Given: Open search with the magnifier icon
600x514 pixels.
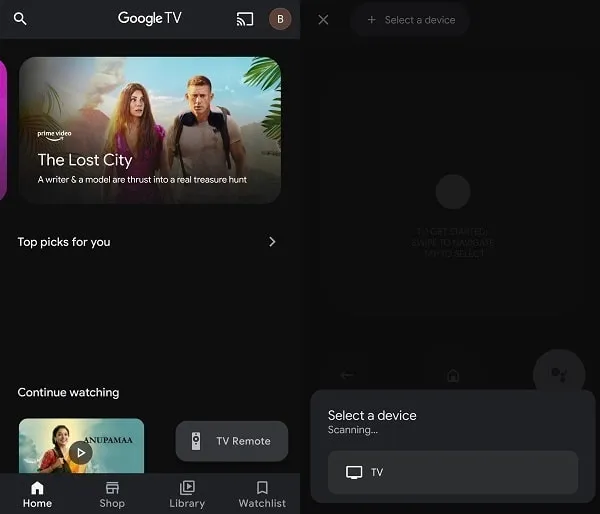Looking at the screenshot, I should click(x=20, y=18).
